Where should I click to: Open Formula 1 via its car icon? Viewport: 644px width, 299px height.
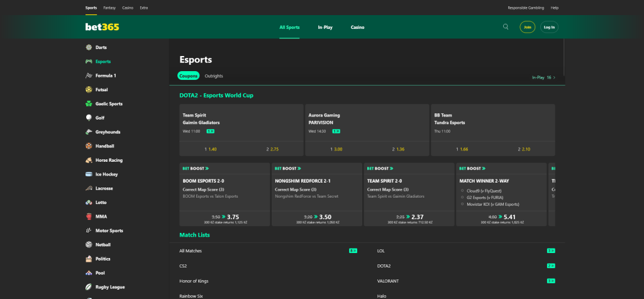pyautogui.click(x=89, y=76)
